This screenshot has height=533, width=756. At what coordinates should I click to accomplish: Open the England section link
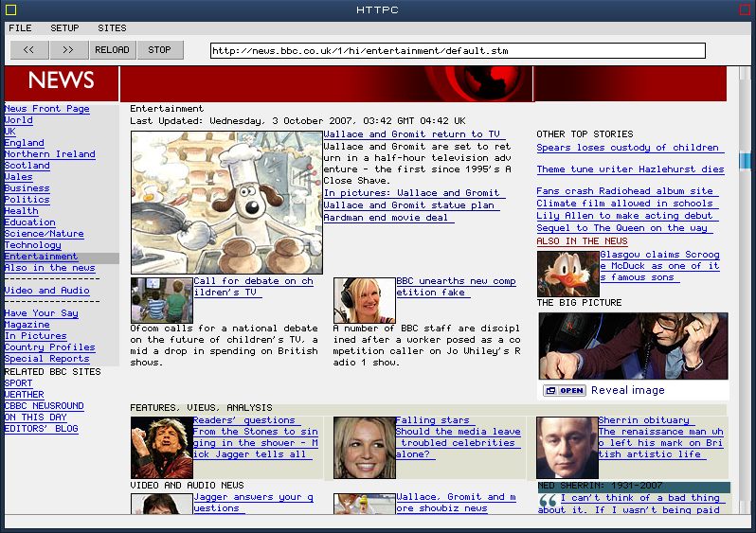click(24, 143)
